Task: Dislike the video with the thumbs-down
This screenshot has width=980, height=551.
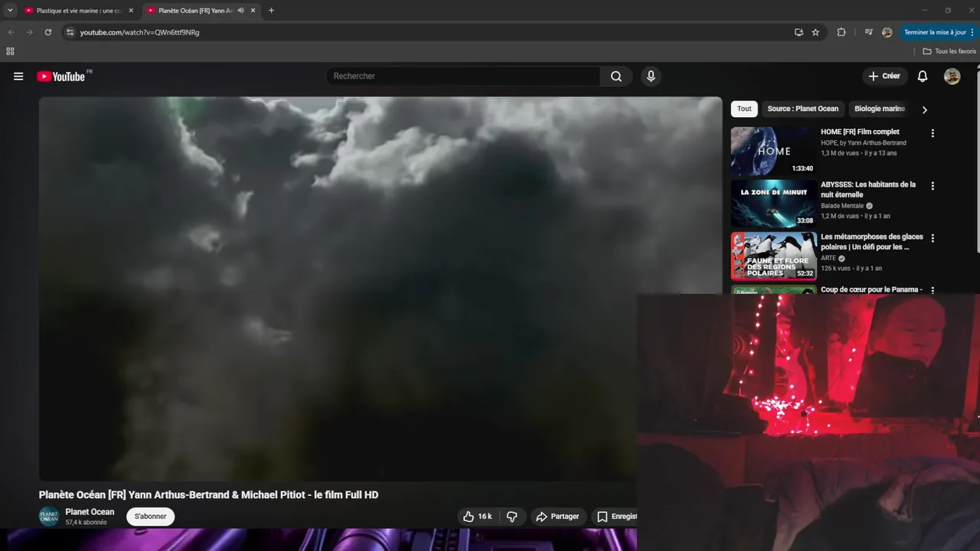Action: pyautogui.click(x=512, y=517)
